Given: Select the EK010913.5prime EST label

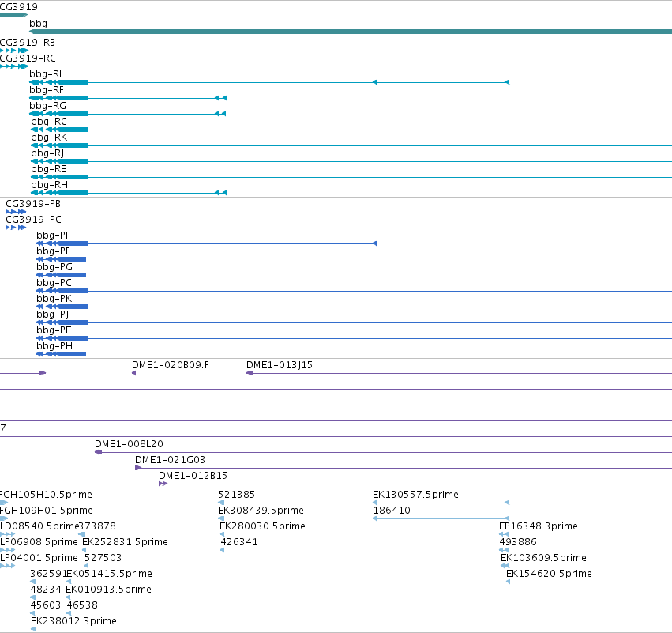Looking at the screenshot, I should (108, 590).
